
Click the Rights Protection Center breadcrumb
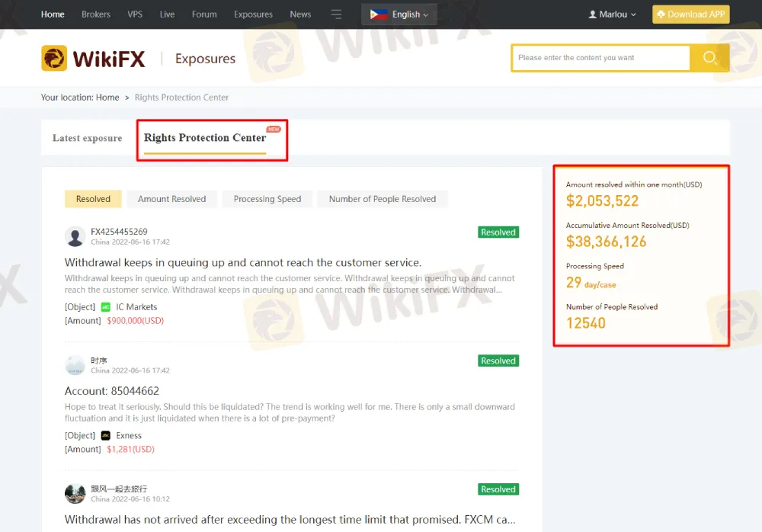coord(181,98)
